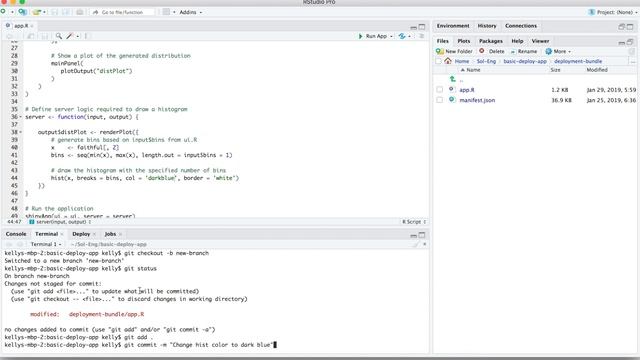The image size is (640, 360).
Task: Click the Publish application icon
Action: click(402, 36)
